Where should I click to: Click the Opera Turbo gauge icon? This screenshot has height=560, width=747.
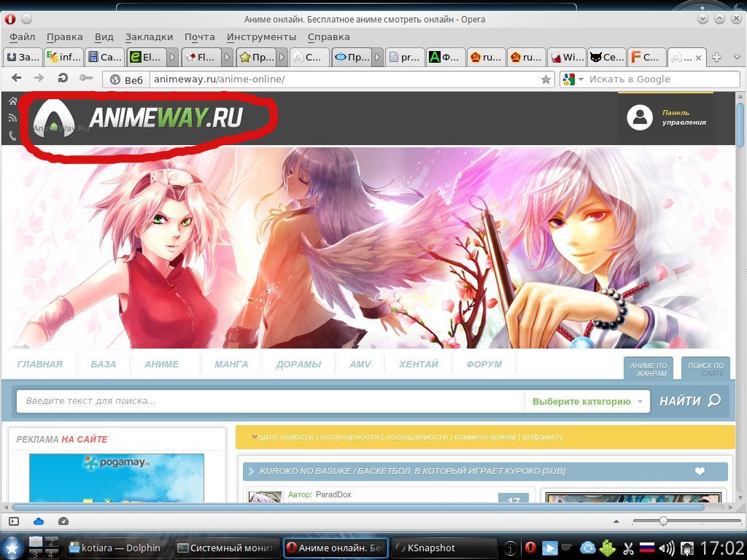coord(63,521)
